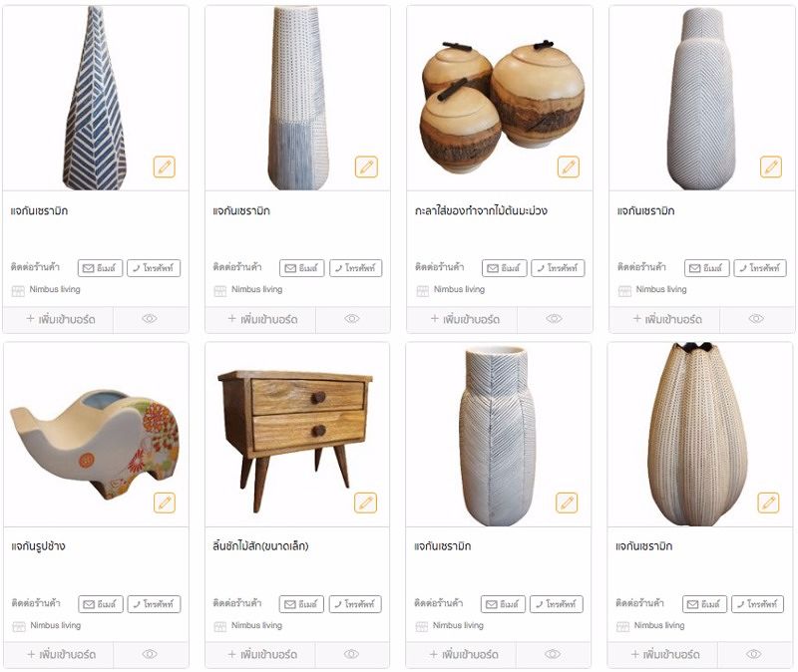
Task: Click edit pencil on dotted tall vase card
Action: click(366, 167)
